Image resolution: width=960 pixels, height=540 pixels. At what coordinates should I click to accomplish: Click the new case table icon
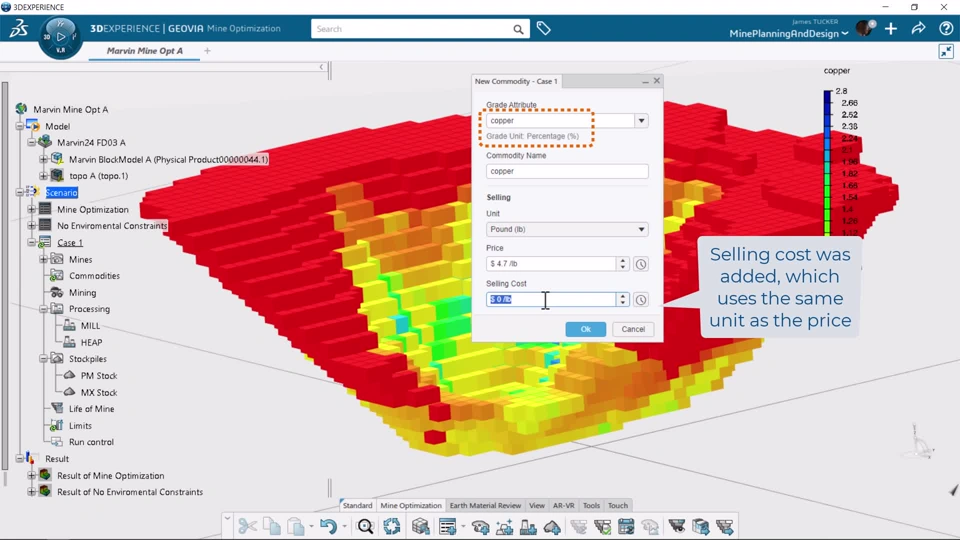[448, 526]
